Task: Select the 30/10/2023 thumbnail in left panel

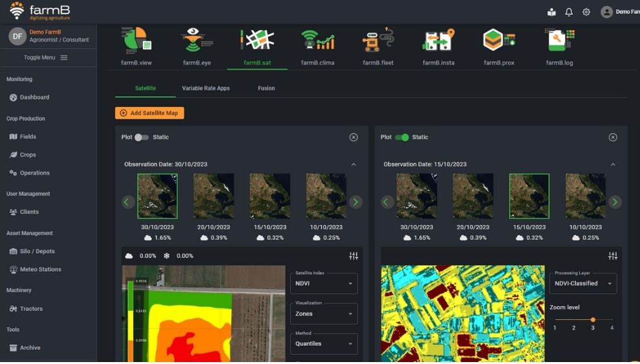Action: [x=157, y=196]
